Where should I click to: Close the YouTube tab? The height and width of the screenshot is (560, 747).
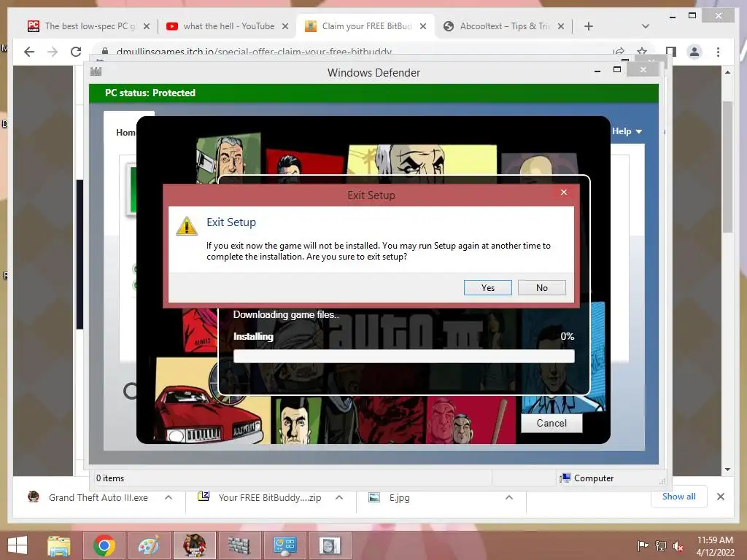[x=285, y=27]
